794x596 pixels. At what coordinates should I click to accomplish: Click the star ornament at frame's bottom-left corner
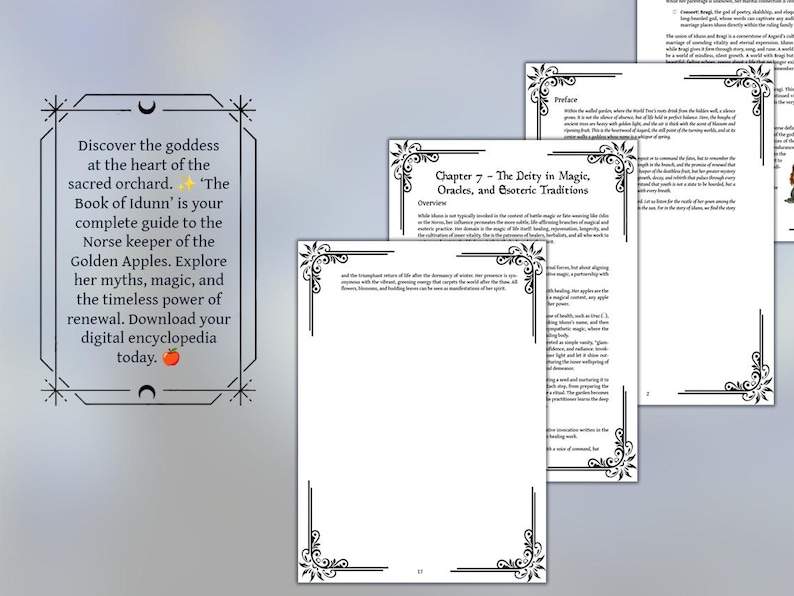(54, 391)
